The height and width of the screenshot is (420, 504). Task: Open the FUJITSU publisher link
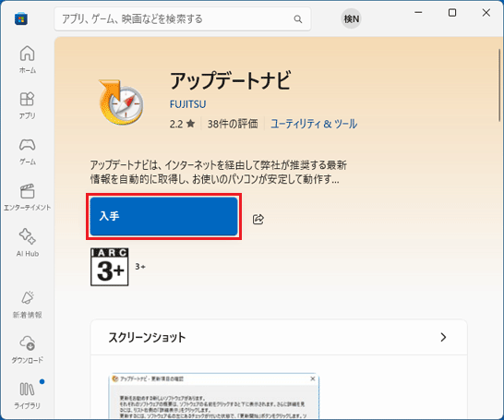click(x=187, y=104)
